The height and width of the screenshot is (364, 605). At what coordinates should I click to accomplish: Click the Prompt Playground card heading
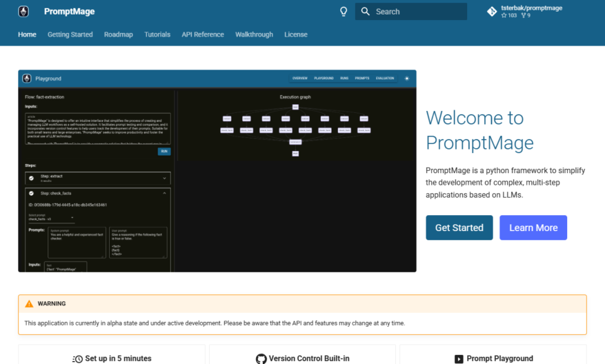coord(499,358)
